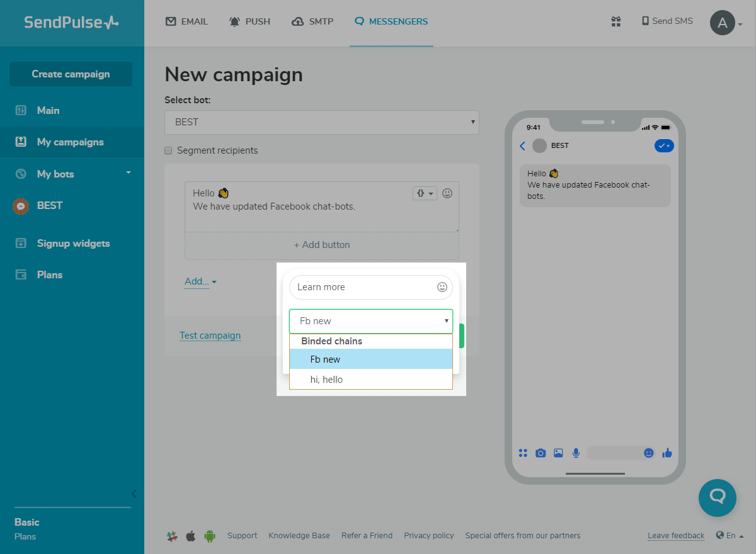Screen dimensions: 756x554
Task: Open the Support footer link
Action: click(242, 536)
